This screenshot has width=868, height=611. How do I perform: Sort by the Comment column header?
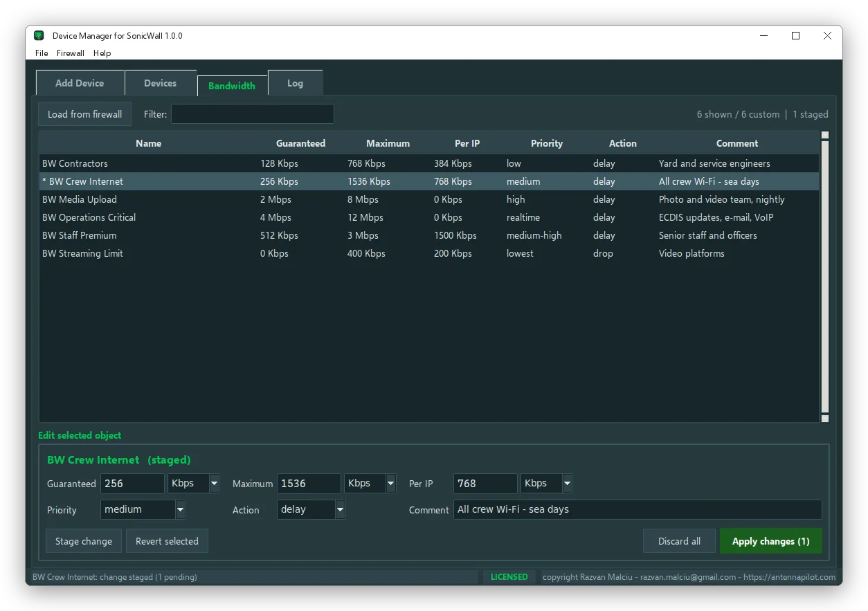coord(737,143)
